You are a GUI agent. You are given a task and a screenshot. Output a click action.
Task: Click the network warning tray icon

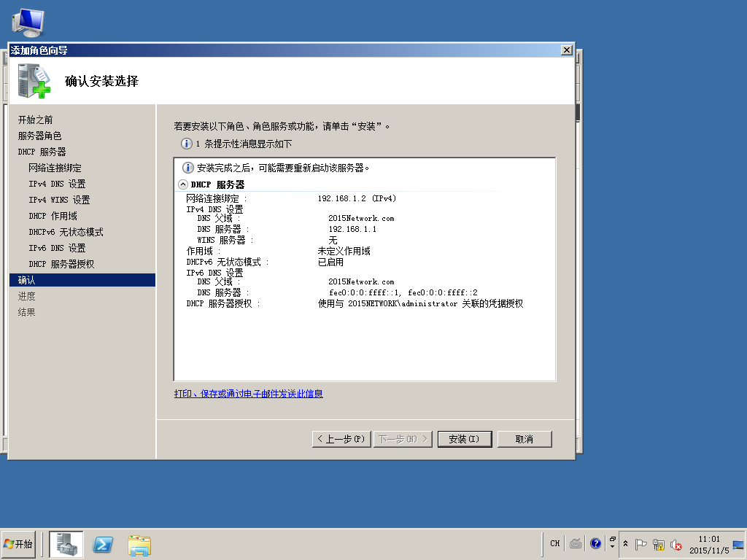659,544
